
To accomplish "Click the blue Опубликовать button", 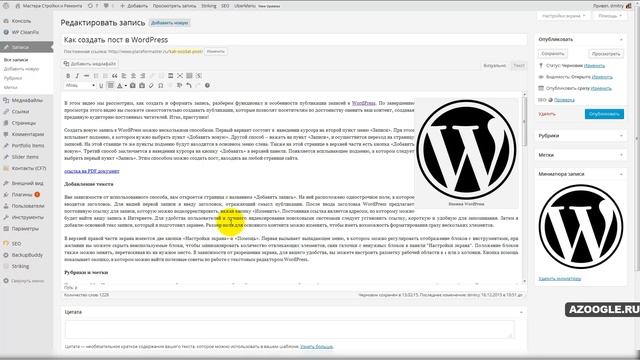I will point(604,114).
